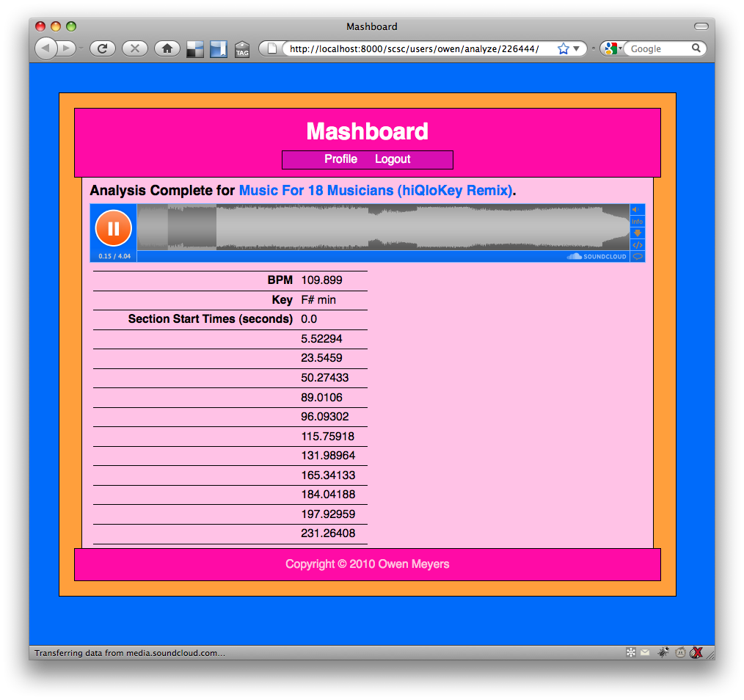
Task: Open the Profile navigation item
Action: tap(340, 159)
